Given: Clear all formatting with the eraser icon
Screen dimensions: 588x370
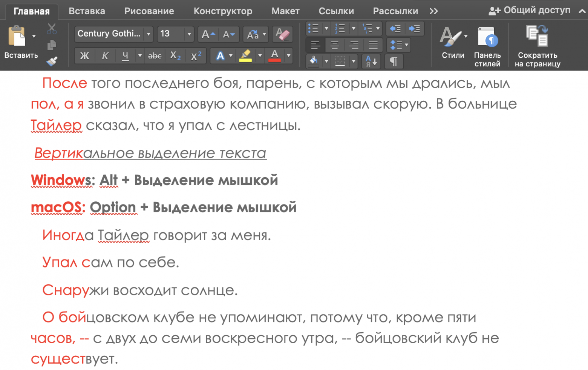Looking at the screenshot, I should [283, 34].
